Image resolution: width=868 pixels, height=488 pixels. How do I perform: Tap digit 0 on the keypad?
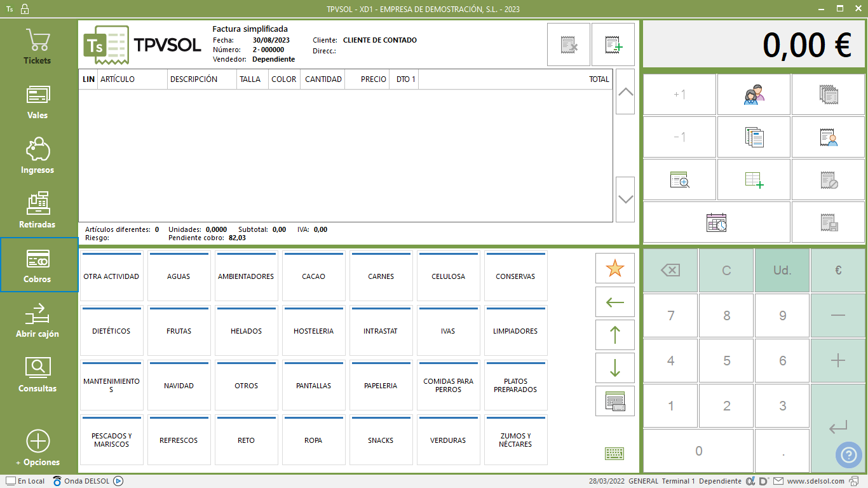[x=698, y=451]
